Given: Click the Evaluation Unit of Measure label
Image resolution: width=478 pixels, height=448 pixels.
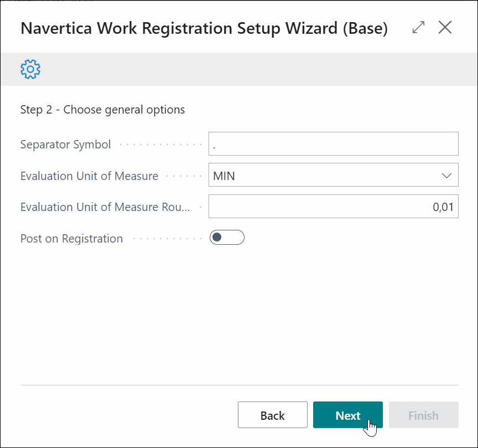Looking at the screenshot, I should 89,176.
